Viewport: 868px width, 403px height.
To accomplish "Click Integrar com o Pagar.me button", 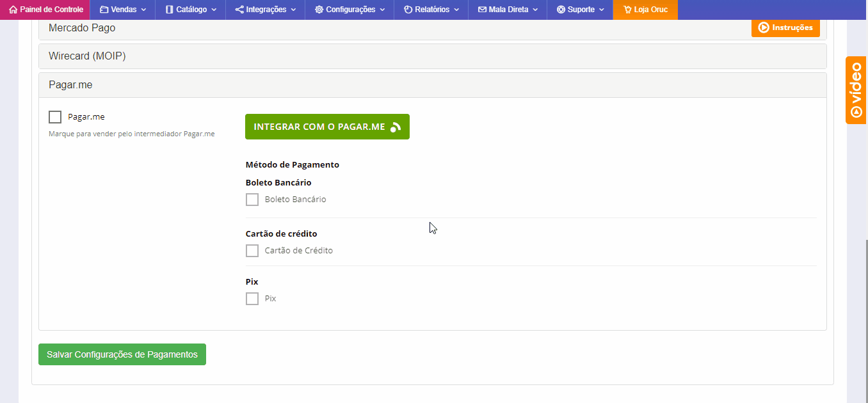I will 327,127.
